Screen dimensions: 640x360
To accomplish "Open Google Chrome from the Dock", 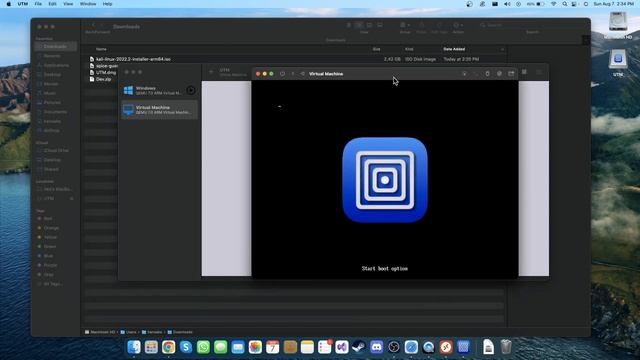I will pos(169,347).
